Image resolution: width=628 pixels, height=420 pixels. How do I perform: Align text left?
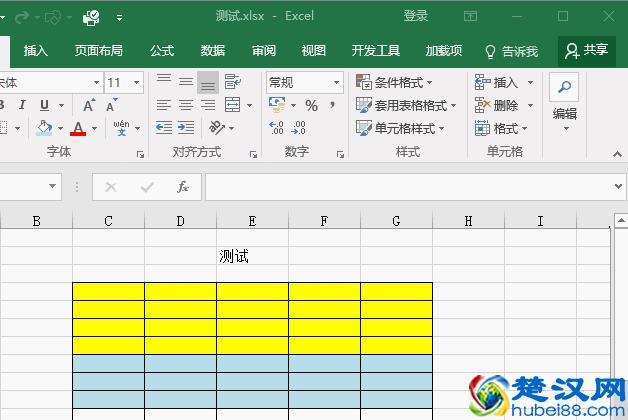point(164,105)
